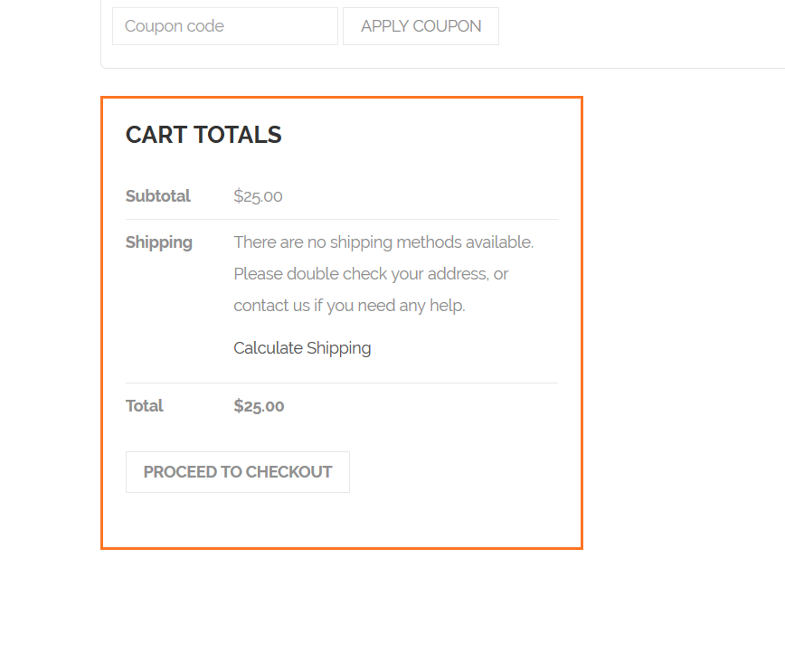785x672 pixels.
Task: Click the bold Total amount $25.00
Action: (x=259, y=406)
